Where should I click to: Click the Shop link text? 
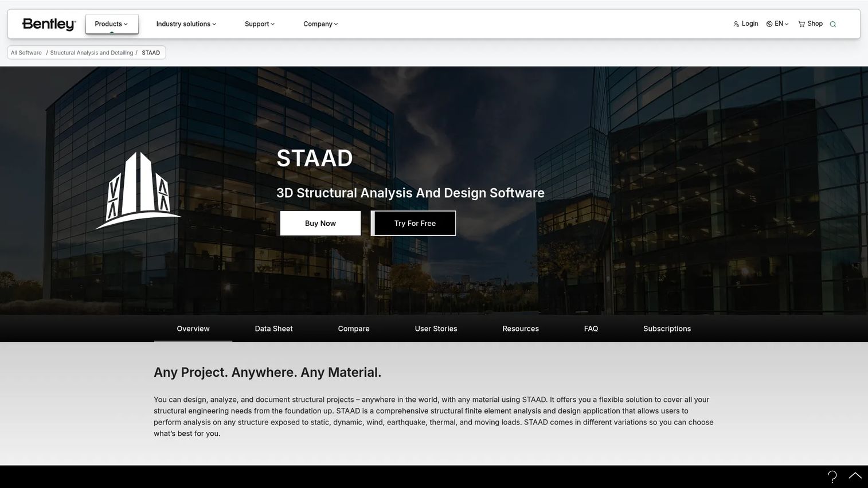click(815, 24)
